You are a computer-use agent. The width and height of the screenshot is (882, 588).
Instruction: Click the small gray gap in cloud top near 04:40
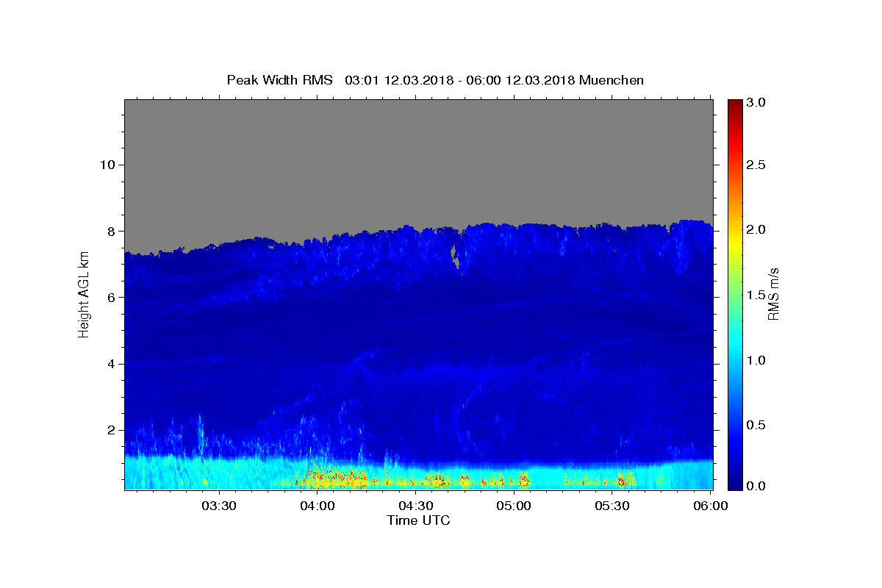tap(456, 257)
